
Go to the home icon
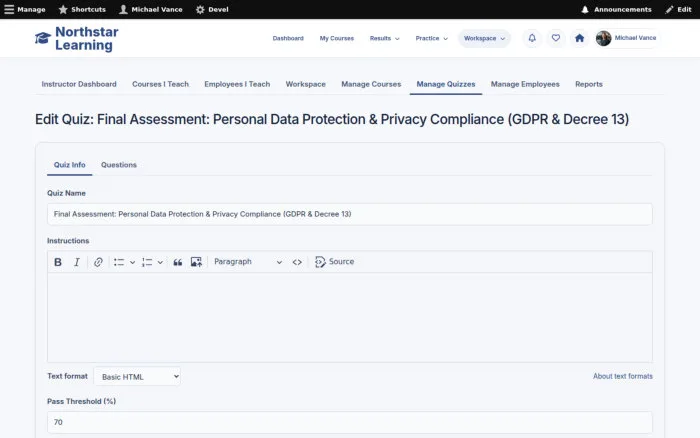579,38
